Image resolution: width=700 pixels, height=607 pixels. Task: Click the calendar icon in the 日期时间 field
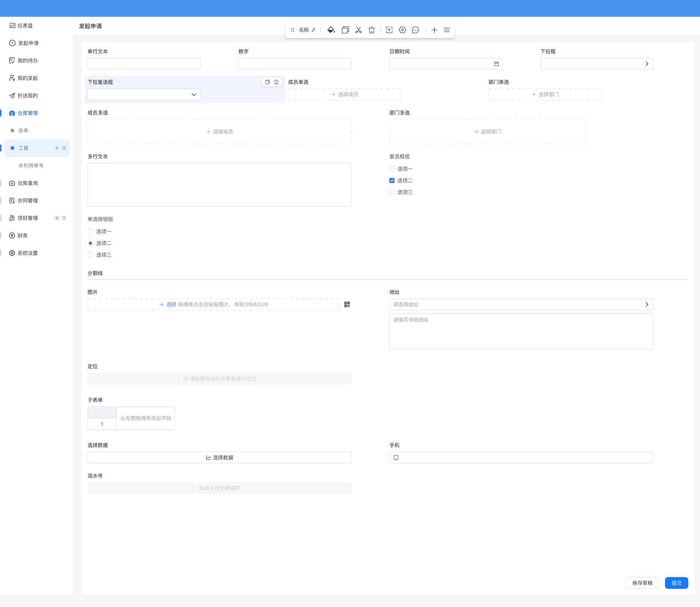click(497, 63)
